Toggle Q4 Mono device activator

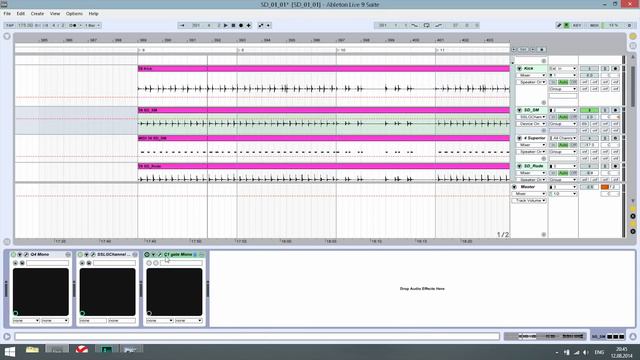click(13, 254)
